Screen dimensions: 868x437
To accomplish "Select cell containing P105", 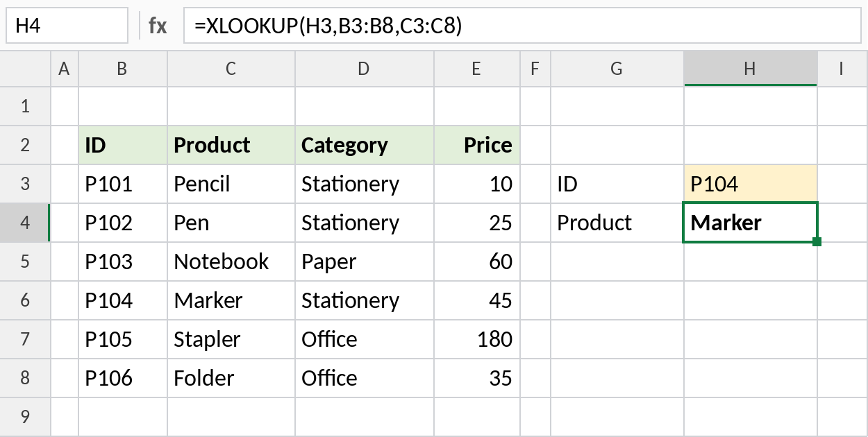I will click(x=123, y=339).
